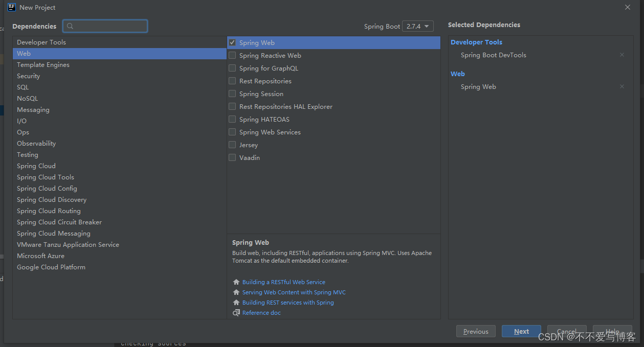644x347 pixels.
Task: Tick the Rest Repositories checkbox
Action: tap(232, 81)
